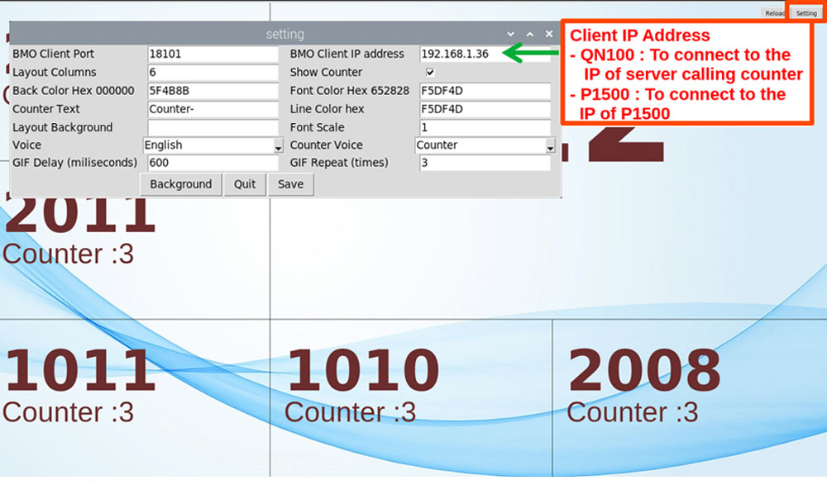Image resolution: width=827 pixels, height=504 pixels.
Task: Toggle the Show Counter checkbox
Action: [x=430, y=72]
